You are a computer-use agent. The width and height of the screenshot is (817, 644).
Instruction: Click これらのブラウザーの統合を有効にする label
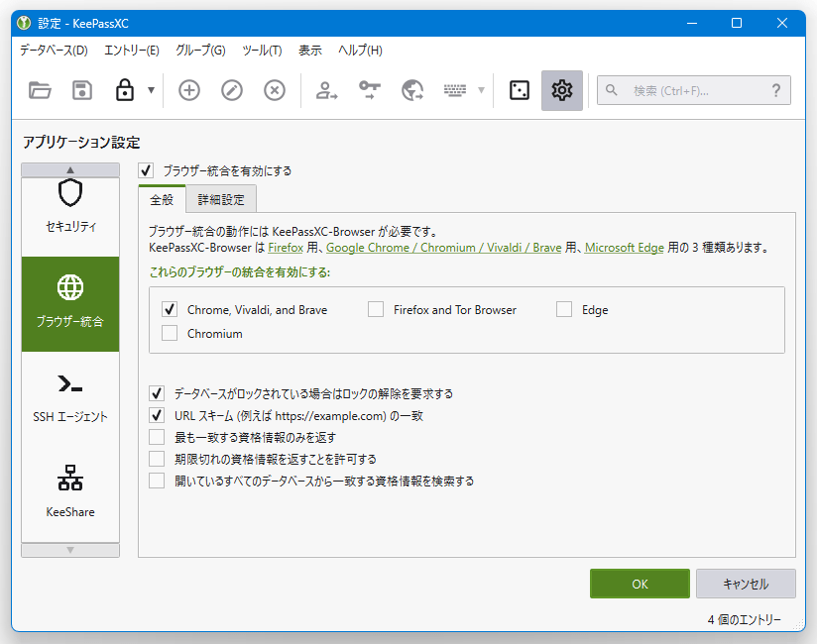pos(240,272)
